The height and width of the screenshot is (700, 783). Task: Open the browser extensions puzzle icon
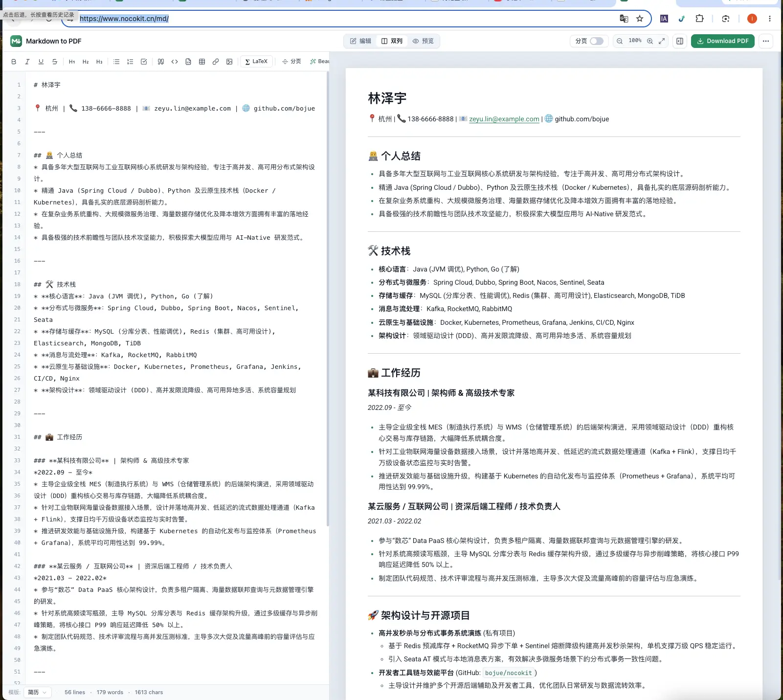[700, 19]
